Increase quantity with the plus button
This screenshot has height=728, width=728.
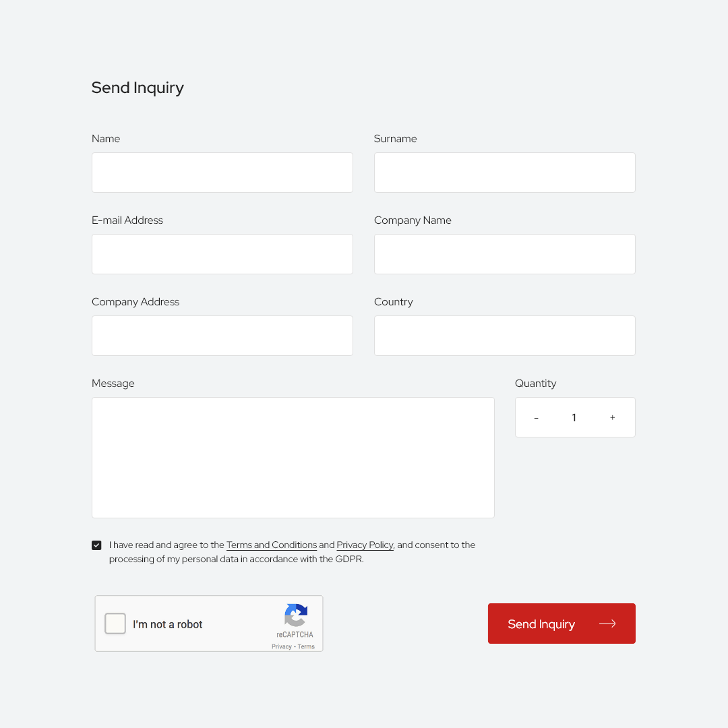point(612,418)
